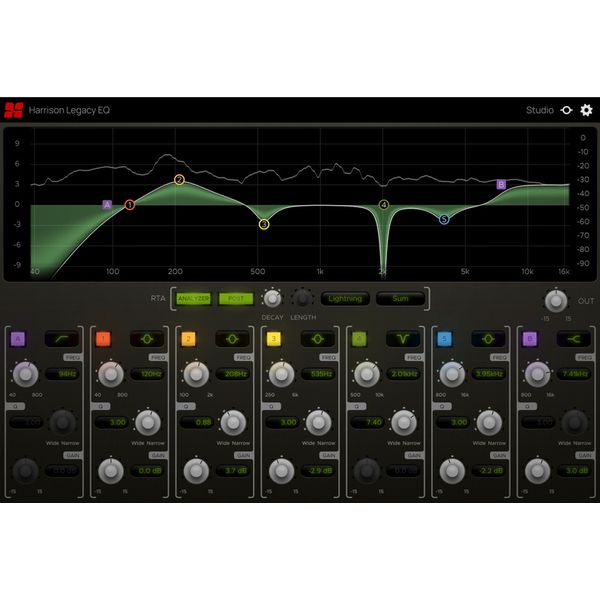Click band 2 frequency knob
Image resolution: width=600 pixels, height=600 pixels.
(x=196, y=374)
